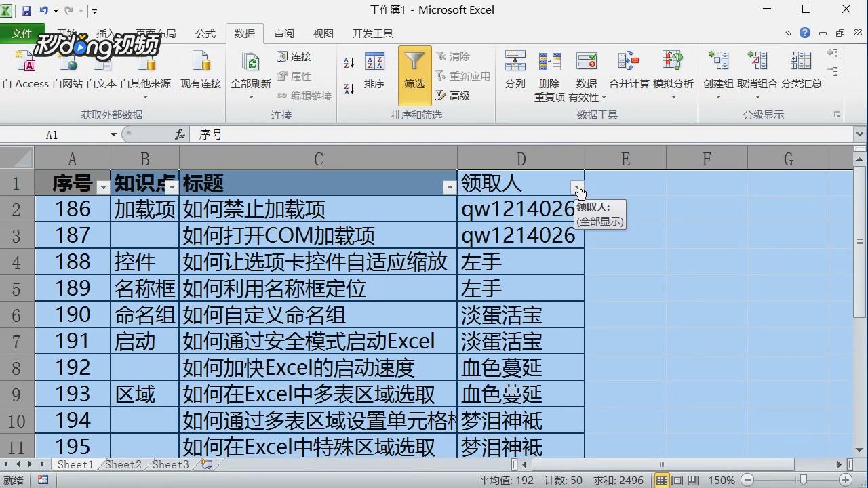Toggle the 筛选 filter funnel button
Viewport: 868px width, 488px height.
click(414, 75)
